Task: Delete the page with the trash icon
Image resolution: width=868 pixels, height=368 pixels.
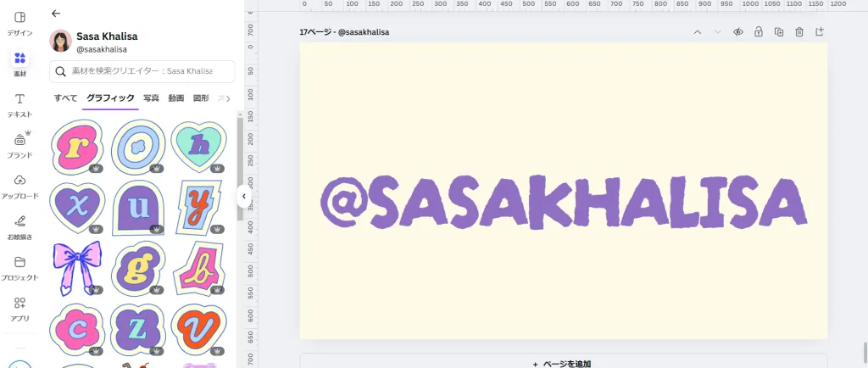Action: [799, 32]
